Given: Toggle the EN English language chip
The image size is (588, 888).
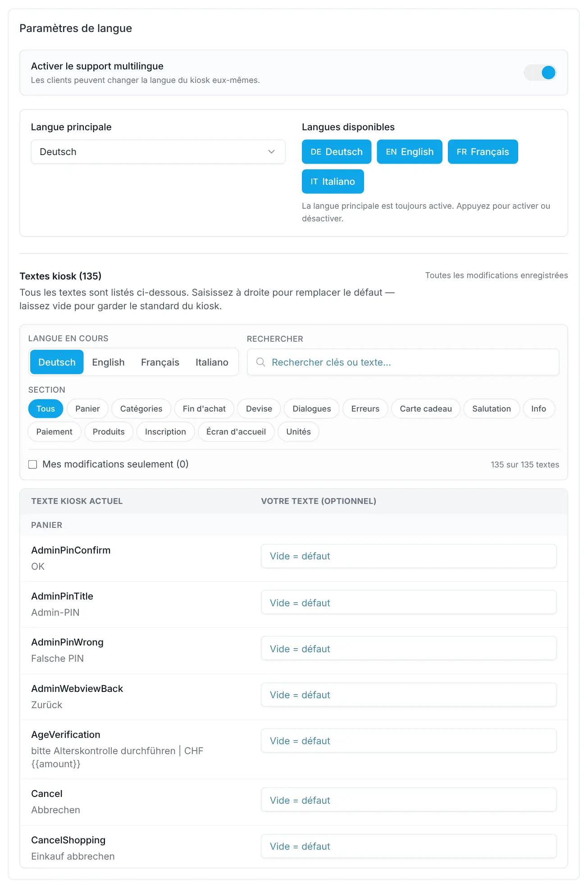Looking at the screenshot, I should coord(410,152).
